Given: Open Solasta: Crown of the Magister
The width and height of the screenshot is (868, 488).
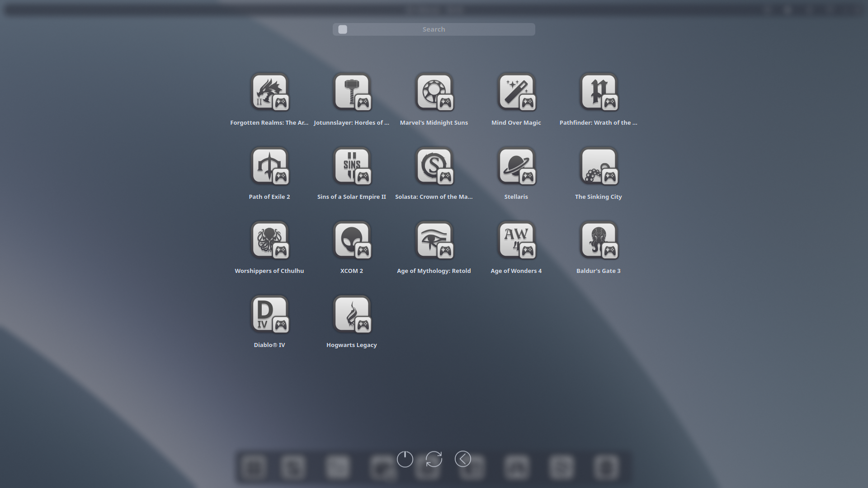Looking at the screenshot, I should (434, 166).
